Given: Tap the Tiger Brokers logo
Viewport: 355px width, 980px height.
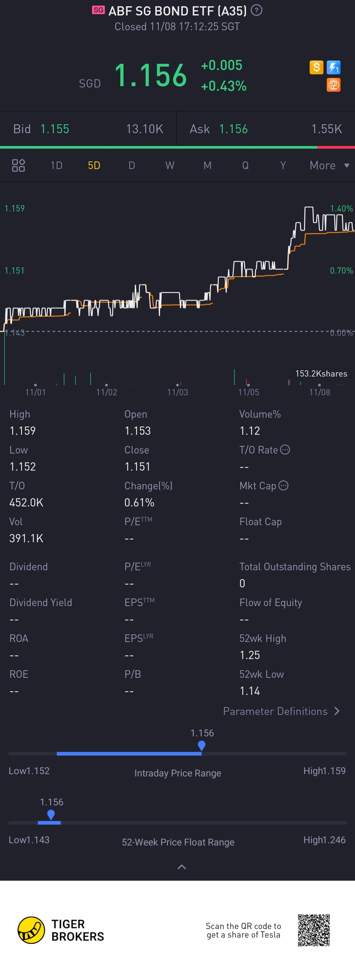Looking at the screenshot, I should (61, 930).
